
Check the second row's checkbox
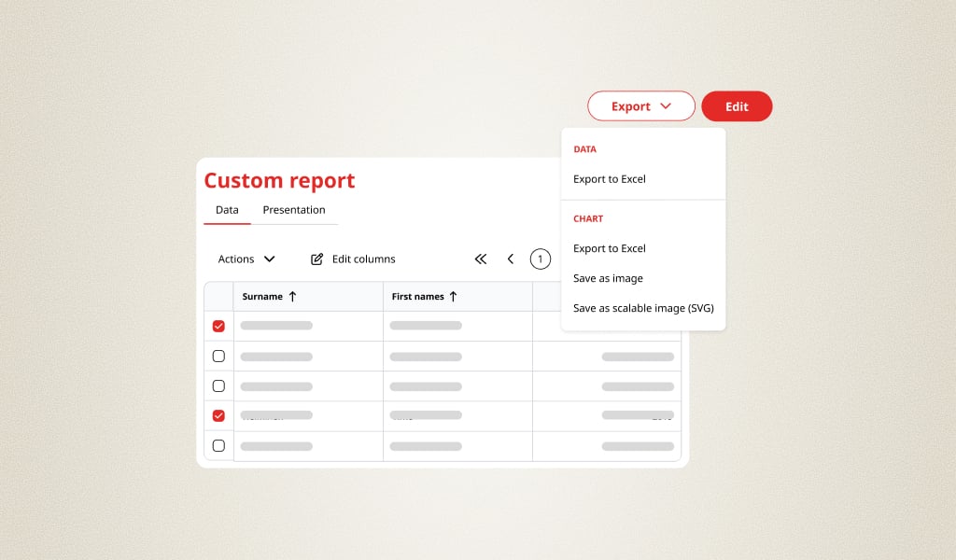[x=218, y=356]
